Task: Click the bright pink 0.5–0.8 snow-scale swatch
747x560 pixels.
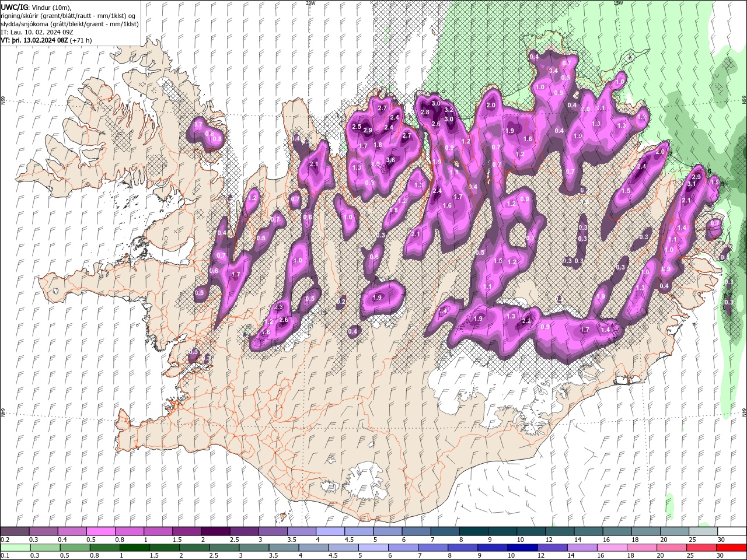Action: 101,531
